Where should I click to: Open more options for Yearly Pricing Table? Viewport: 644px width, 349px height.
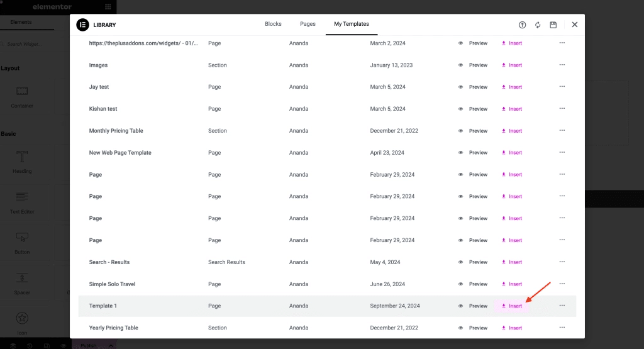tap(562, 328)
